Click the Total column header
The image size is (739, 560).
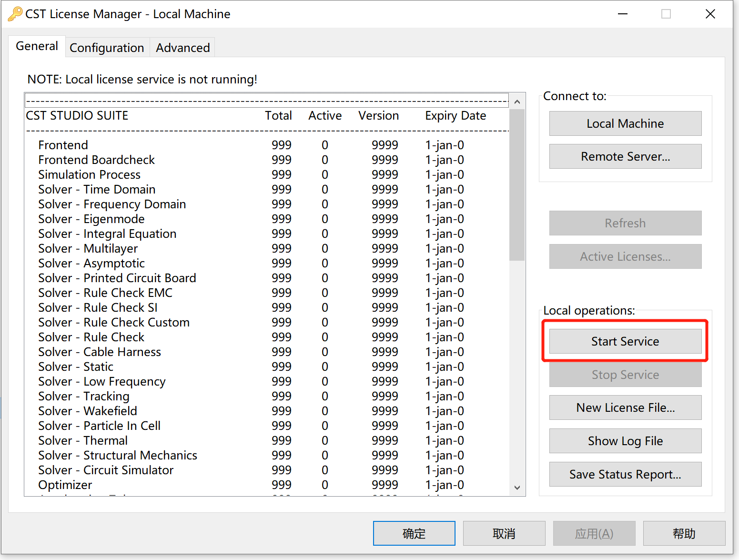click(279, 116)
